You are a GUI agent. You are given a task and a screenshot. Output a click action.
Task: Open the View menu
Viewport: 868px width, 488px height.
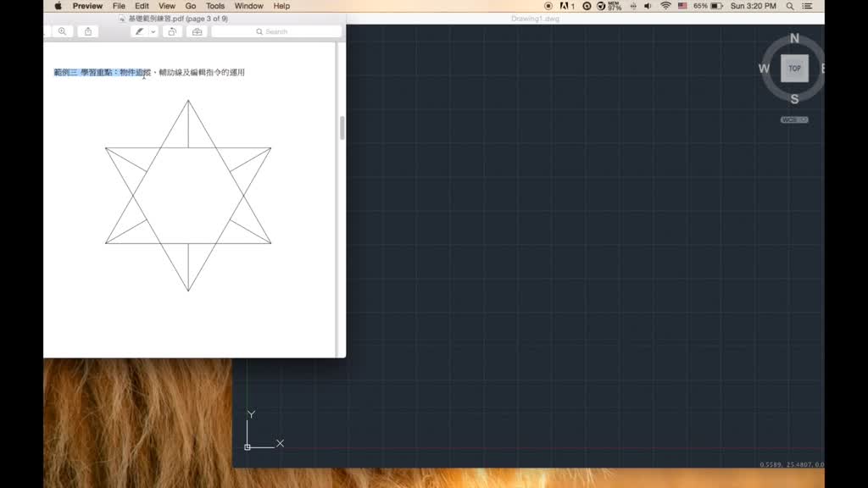(x=167, y=6)
